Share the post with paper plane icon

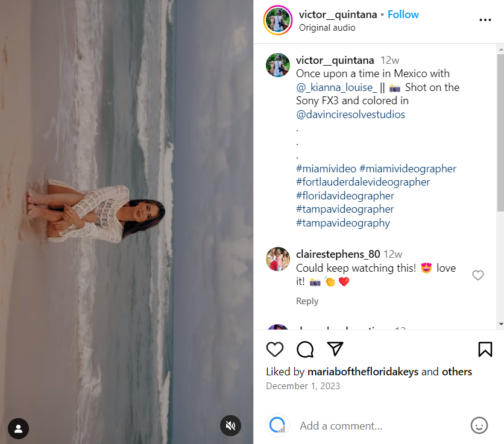[335, 349]
